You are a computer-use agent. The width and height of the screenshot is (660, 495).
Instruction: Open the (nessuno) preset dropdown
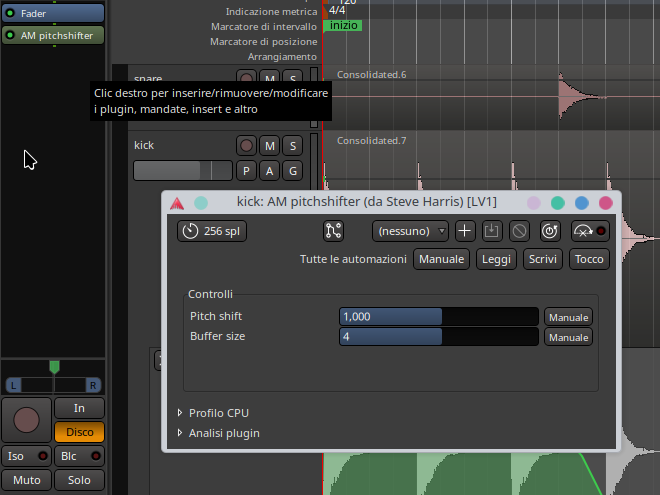[410, 231]
